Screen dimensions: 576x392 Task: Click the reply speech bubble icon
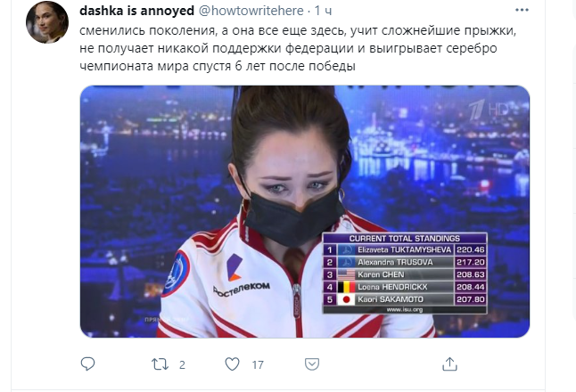pyautogui.click(x=87, y=364)
